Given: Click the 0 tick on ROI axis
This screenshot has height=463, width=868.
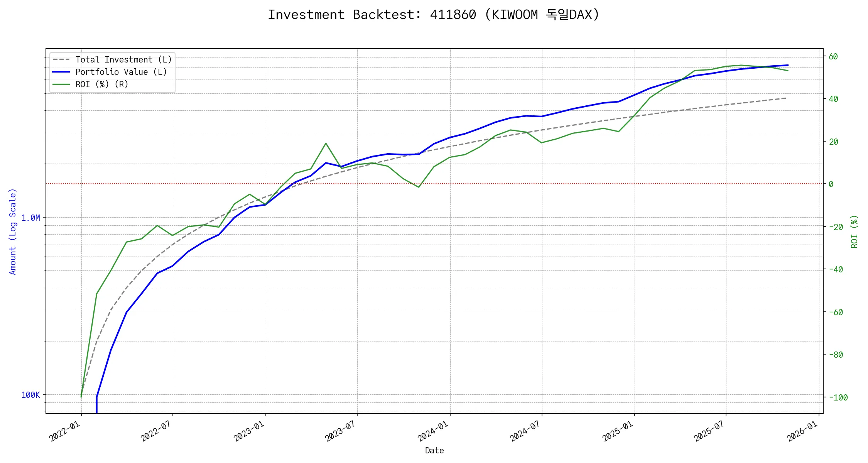Looking at the screenshot, I should 831,184.
